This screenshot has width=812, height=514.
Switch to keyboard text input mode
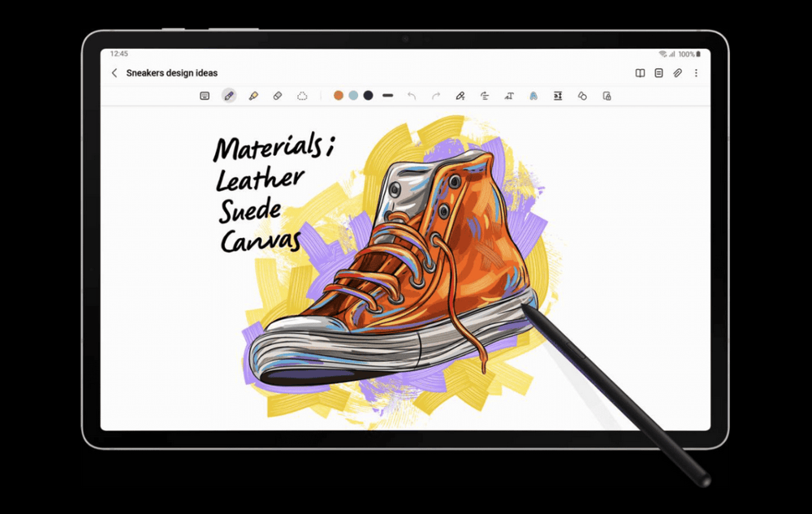coord(205,96)
